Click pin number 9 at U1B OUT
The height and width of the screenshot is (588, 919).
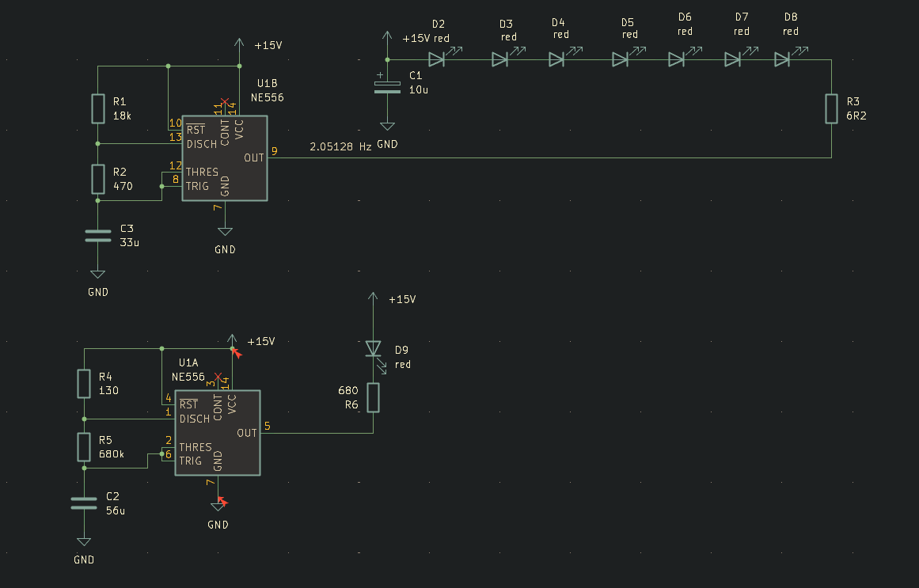coord(275,151)
